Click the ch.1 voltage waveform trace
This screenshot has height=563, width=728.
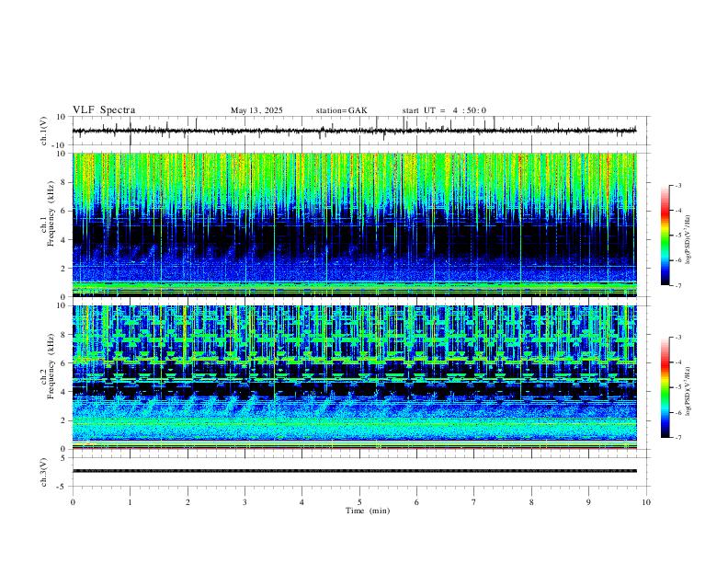[x=354, y=131]
